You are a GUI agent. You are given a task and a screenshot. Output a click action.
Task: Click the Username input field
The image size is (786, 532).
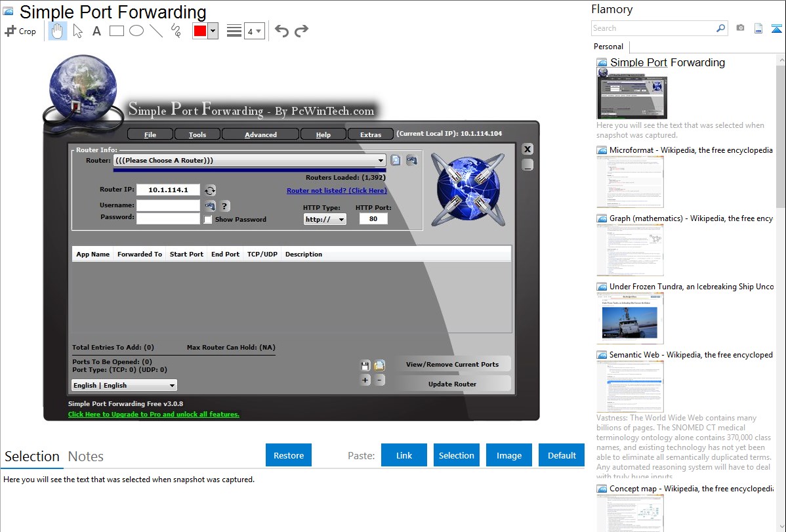168,205
